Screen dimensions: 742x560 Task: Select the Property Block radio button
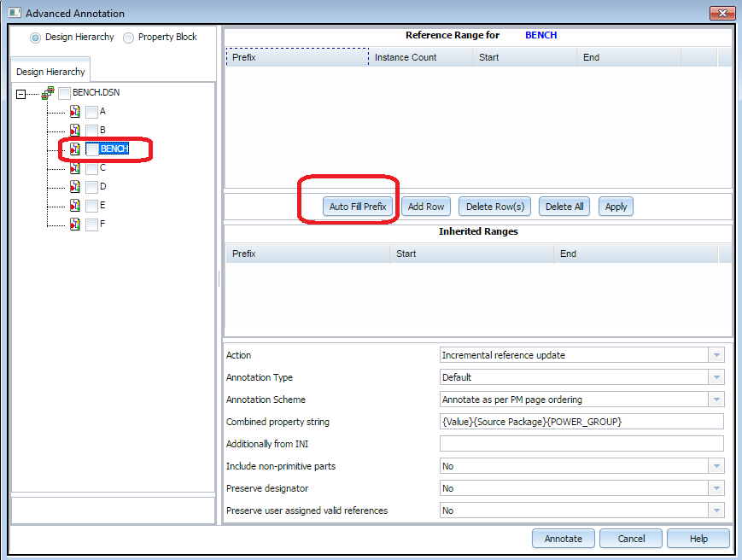point(129,38)
